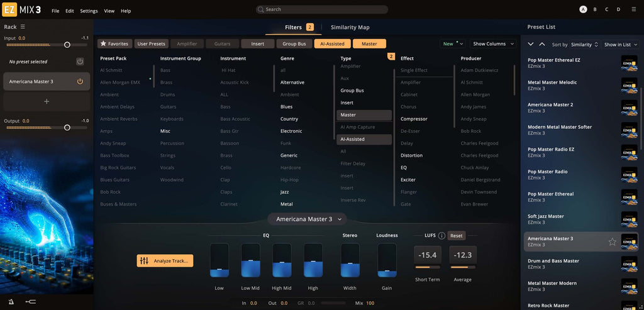Click the Type column filter count badge
The height and width of the screenshot is (310, 644).
[x=391, y=56]
